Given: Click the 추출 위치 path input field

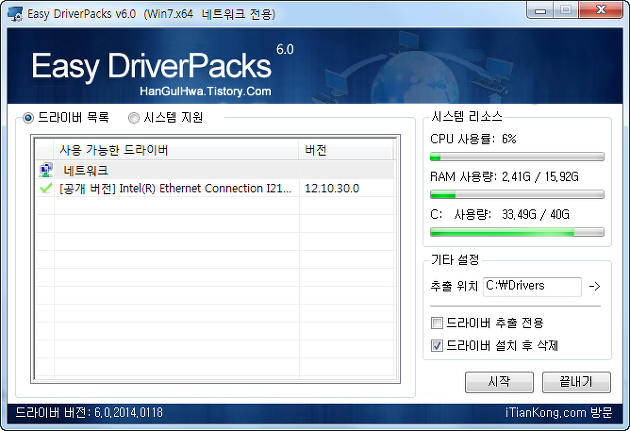Looking at the screenshot, I should tap(532, 286).
